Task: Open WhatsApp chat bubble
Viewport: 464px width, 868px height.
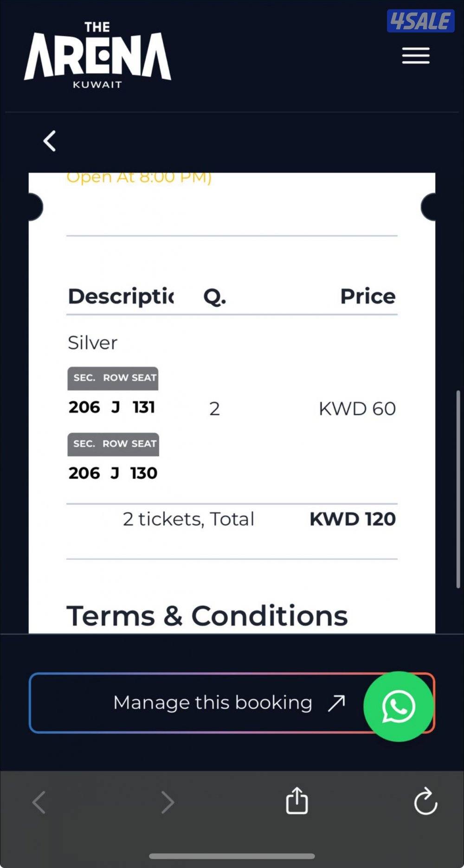Action: [398, 706]
